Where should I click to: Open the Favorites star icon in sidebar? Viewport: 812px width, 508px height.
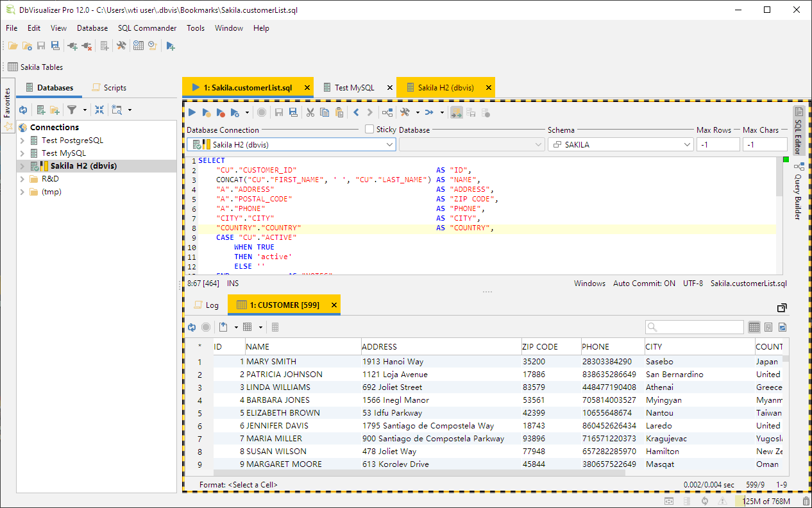click(x=8, y=127)
